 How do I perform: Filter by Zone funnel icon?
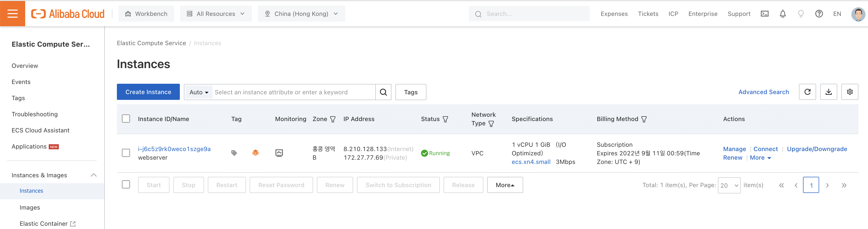pyautogui.click(x=332, y=119)
